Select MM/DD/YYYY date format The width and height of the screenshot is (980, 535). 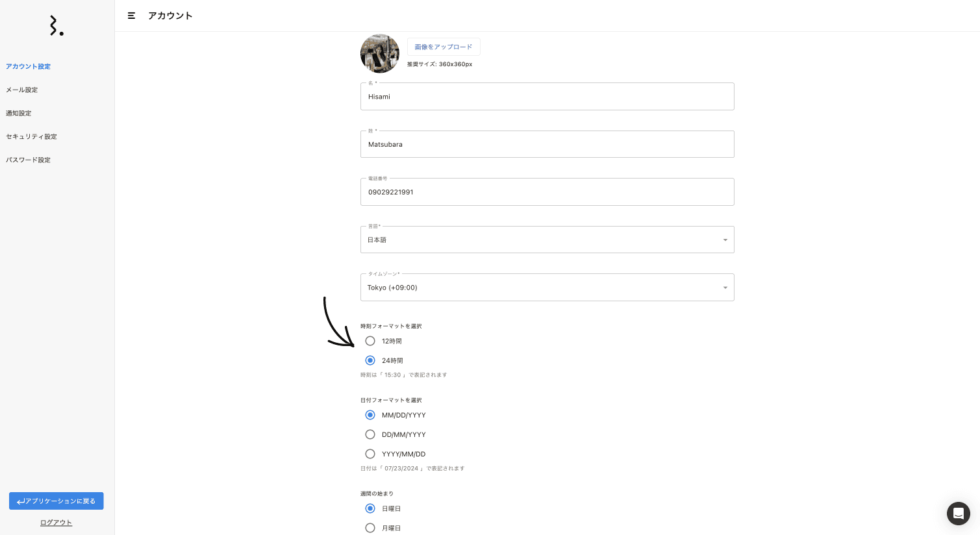click(370, 415)
